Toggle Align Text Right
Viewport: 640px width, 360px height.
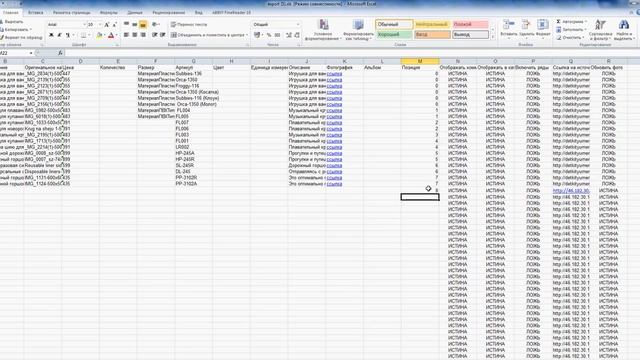click(x=143, y=35)
